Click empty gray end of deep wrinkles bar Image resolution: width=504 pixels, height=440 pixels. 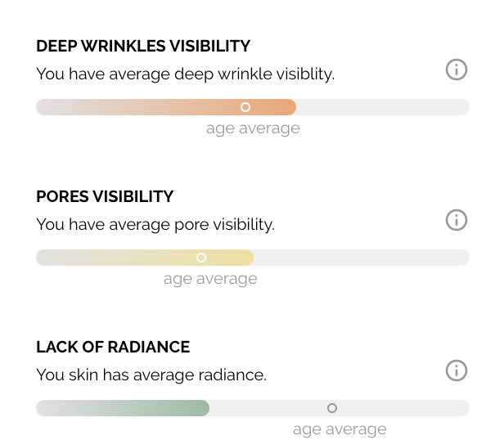point(385,107)
